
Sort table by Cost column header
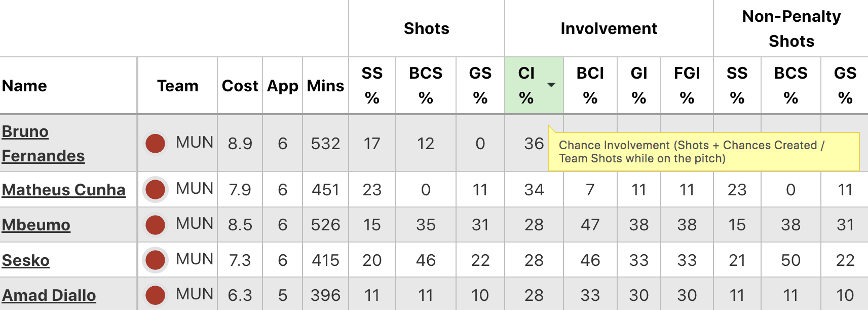[240, 86]
